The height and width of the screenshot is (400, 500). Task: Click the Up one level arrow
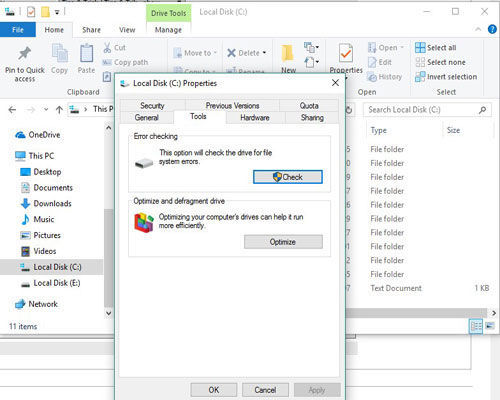click(59, 110)
